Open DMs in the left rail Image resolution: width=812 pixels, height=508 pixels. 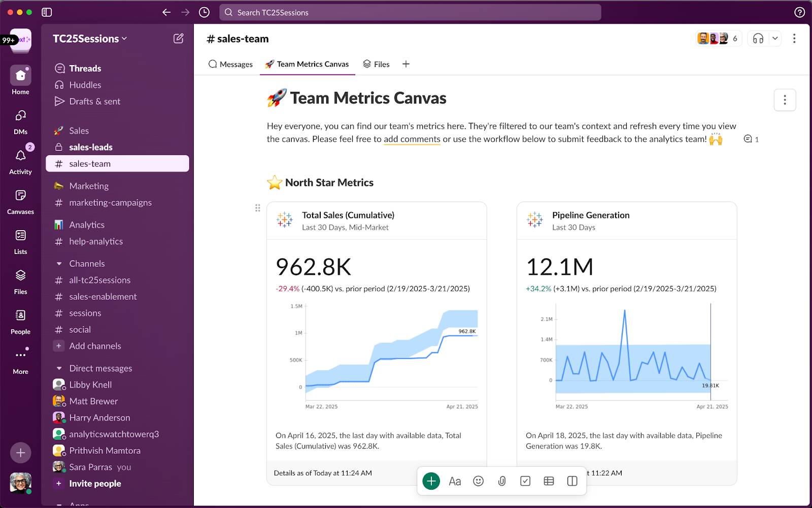(x=20, y=122)
